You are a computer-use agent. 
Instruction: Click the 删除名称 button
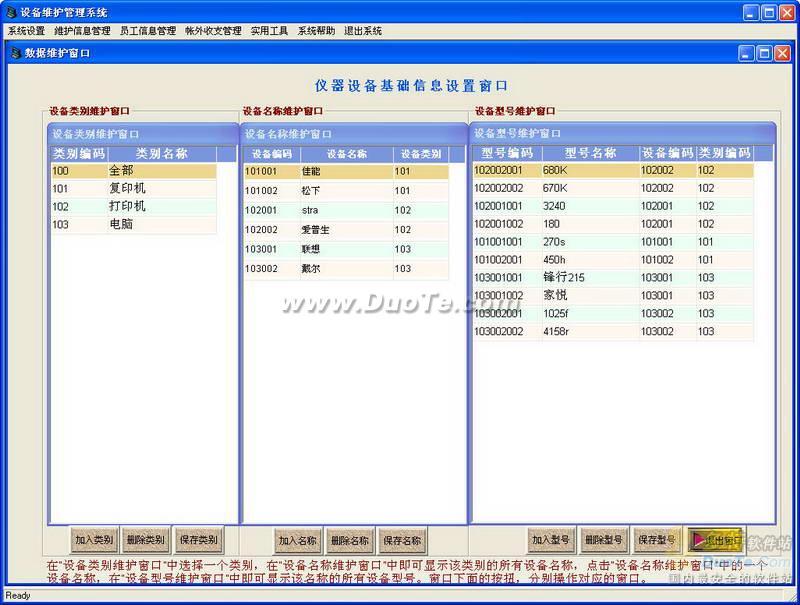(349, 540)
